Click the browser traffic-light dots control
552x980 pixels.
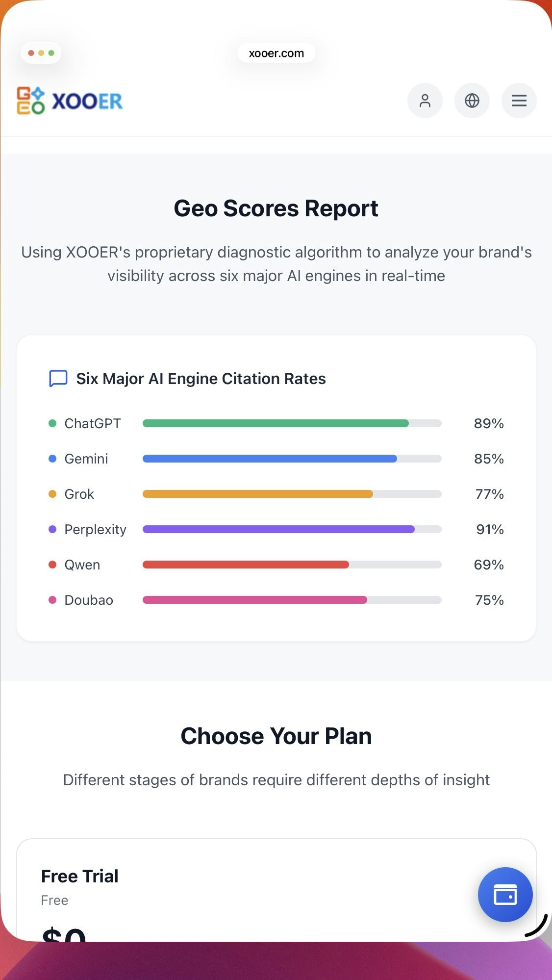click(41, 52)
